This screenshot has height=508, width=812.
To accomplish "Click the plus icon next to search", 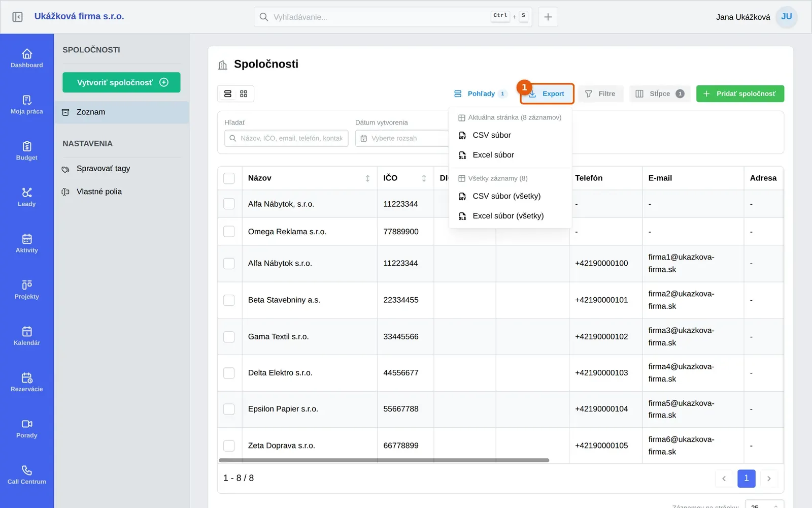I will 548,17.
